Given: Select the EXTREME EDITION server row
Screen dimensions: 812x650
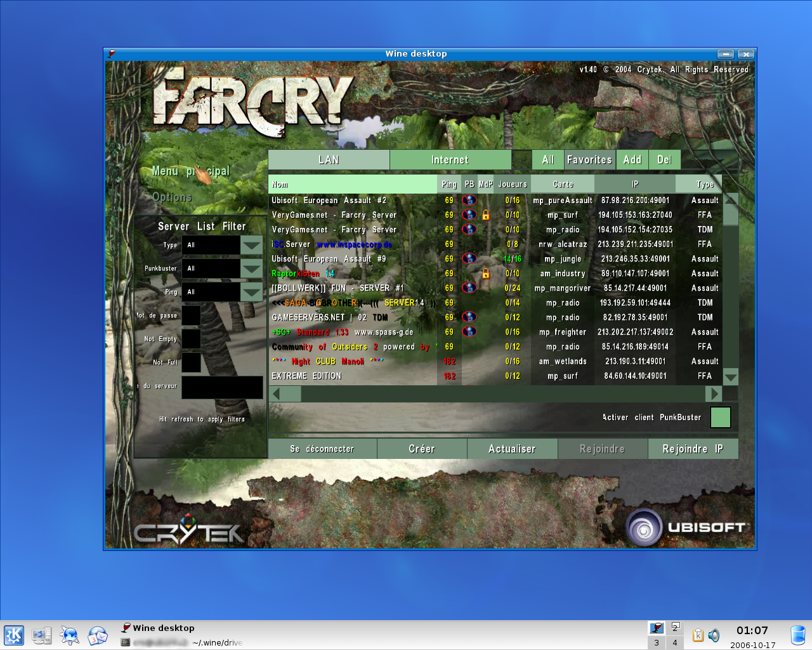Looking at the screenshot, I should [495, 376].
